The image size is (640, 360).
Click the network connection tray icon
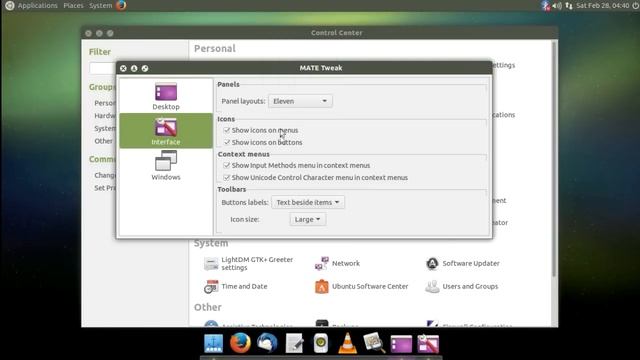point(569,6)
